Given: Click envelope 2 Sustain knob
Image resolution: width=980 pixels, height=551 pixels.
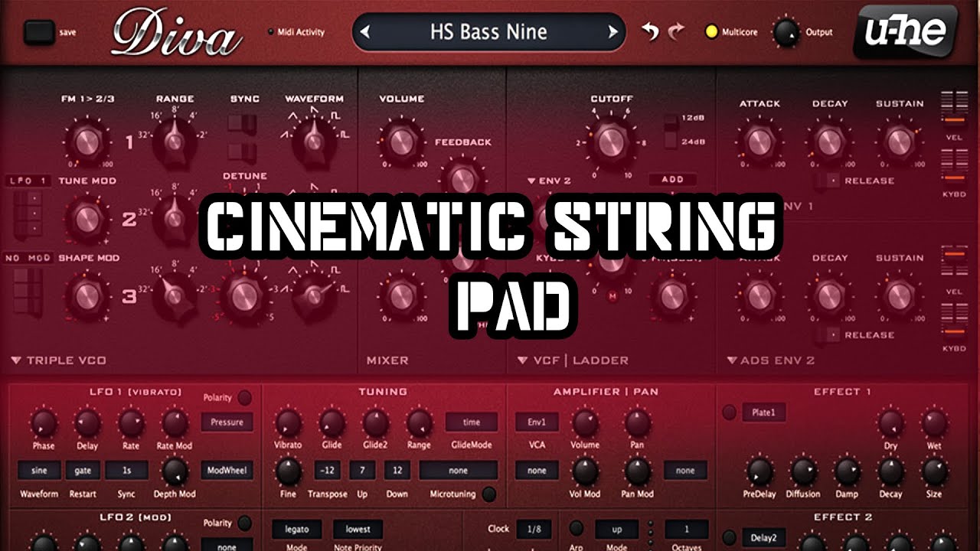Looking at the screenshot, I should pyautogui.click(x=899, y=296).
